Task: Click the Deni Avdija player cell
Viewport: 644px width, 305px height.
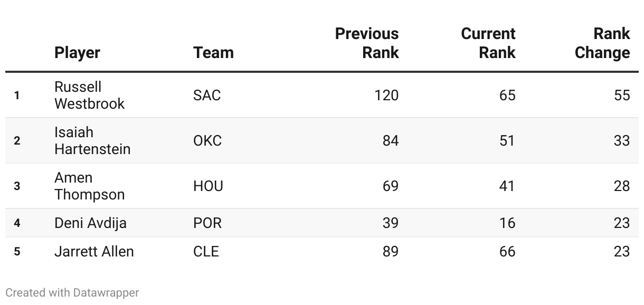Action: (90, 223)
